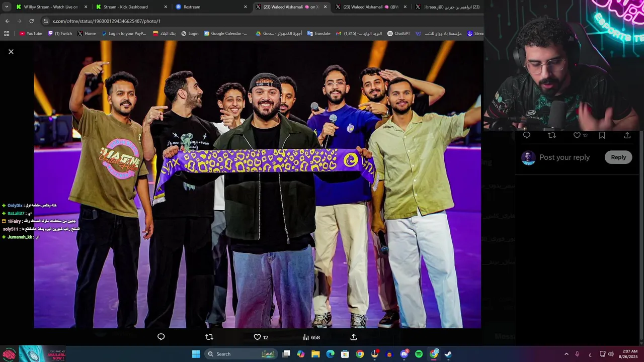This screenshot has height=362, width=644.
Task: Repost the photo using the retweet icon below it
Action: click(x=209, y=337)
